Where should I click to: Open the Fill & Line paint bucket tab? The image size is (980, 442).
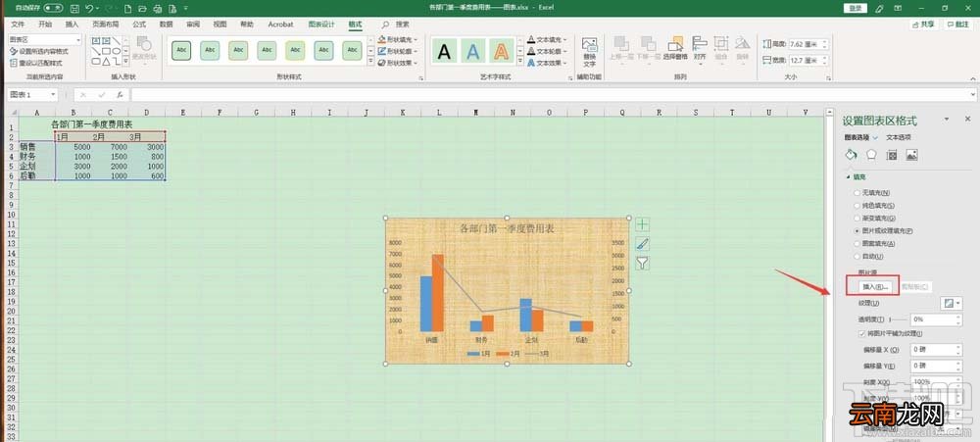(851, 155)
